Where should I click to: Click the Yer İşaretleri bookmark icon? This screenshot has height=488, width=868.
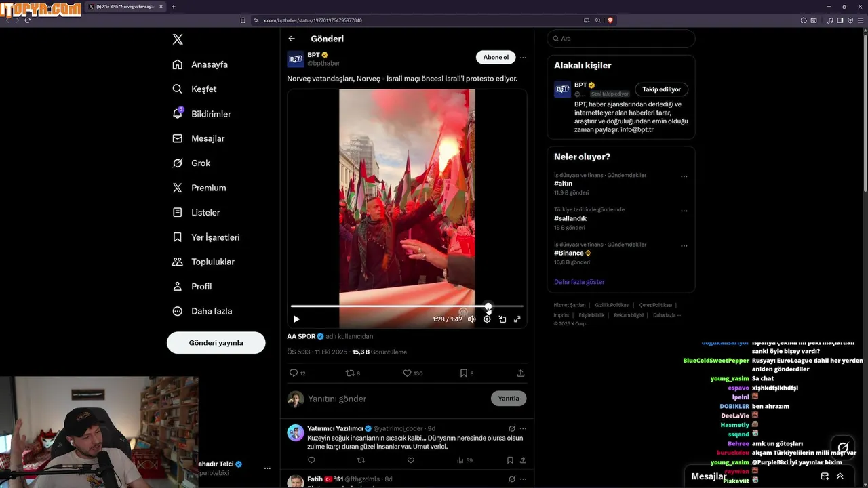click(178, 237)
